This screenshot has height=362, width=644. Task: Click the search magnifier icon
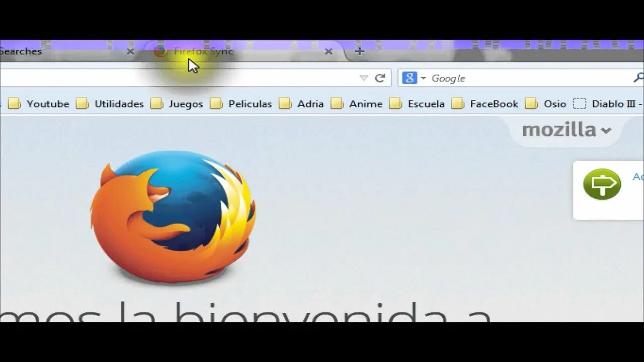638,77
